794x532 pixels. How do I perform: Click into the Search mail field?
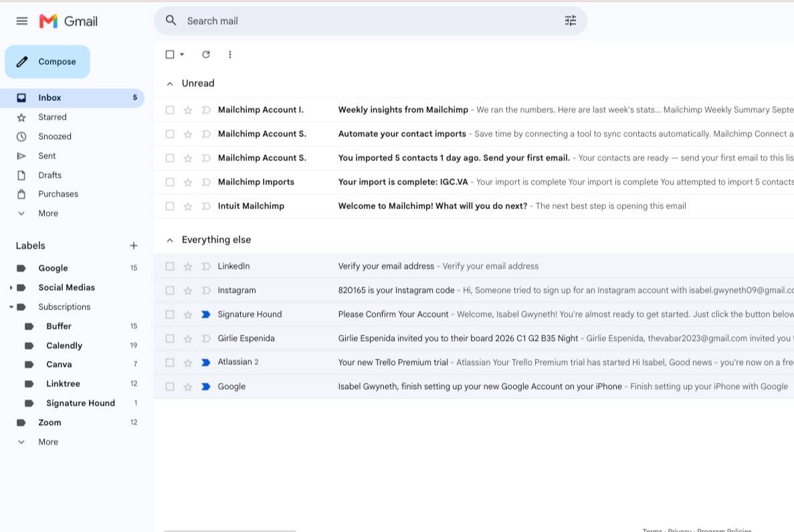click(372, 21)
